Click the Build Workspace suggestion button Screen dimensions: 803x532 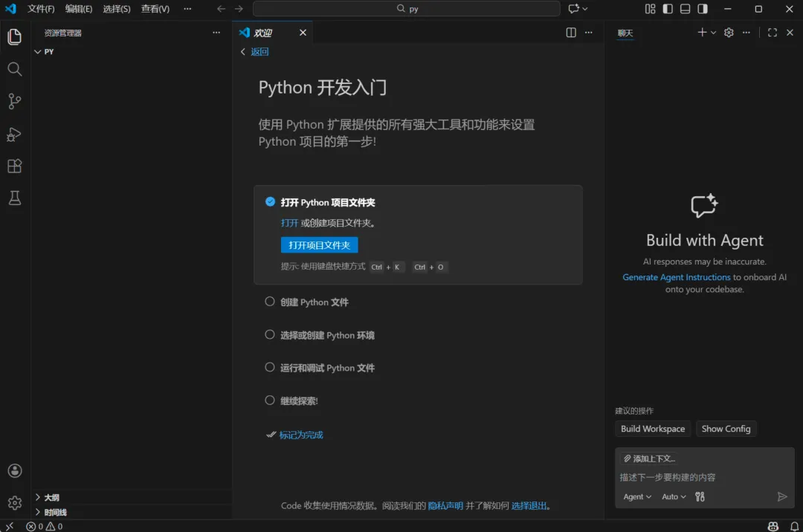tap(653, 429)
